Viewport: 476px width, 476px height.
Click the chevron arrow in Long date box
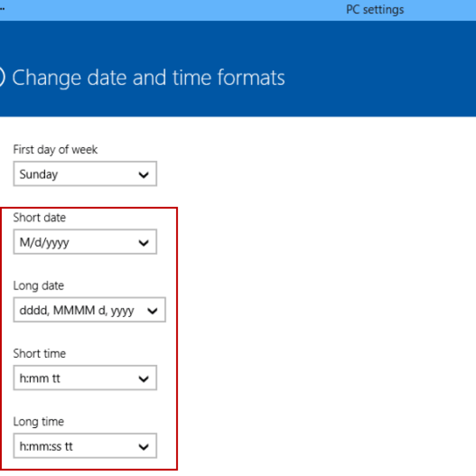pos(152,311)
